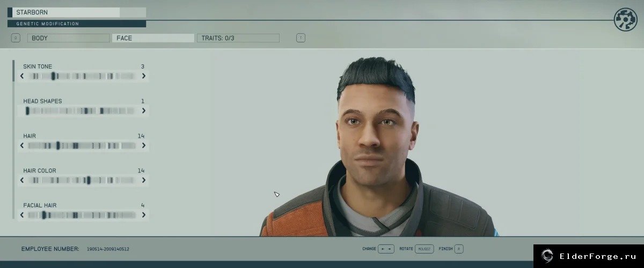Click the R key FINISH icon

tap(459, 249)
